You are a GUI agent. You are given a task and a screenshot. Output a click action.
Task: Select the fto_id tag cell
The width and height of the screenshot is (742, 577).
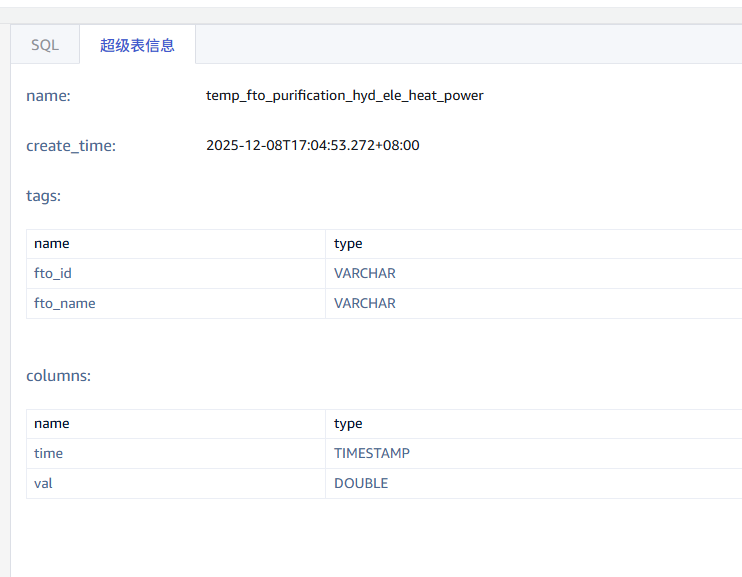53,273
